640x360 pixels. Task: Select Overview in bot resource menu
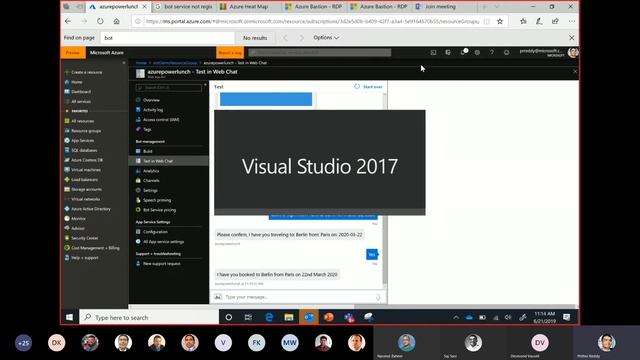(x=151, y=100)
